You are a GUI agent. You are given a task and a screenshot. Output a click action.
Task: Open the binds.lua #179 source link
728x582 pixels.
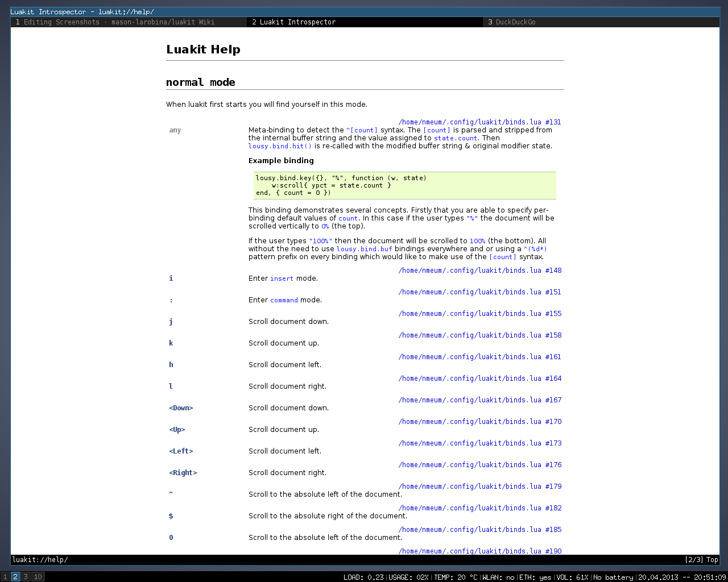click(x=479, y=487)
